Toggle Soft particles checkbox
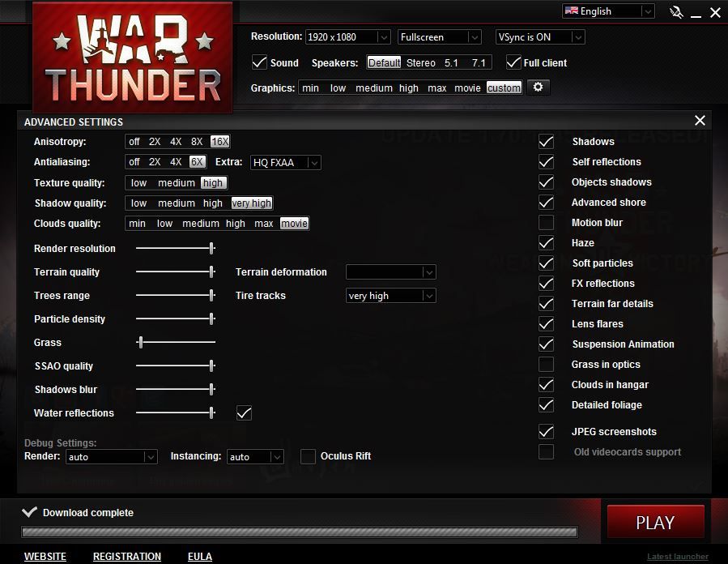This screenshot has width=728, height=564. pos(546,263)
